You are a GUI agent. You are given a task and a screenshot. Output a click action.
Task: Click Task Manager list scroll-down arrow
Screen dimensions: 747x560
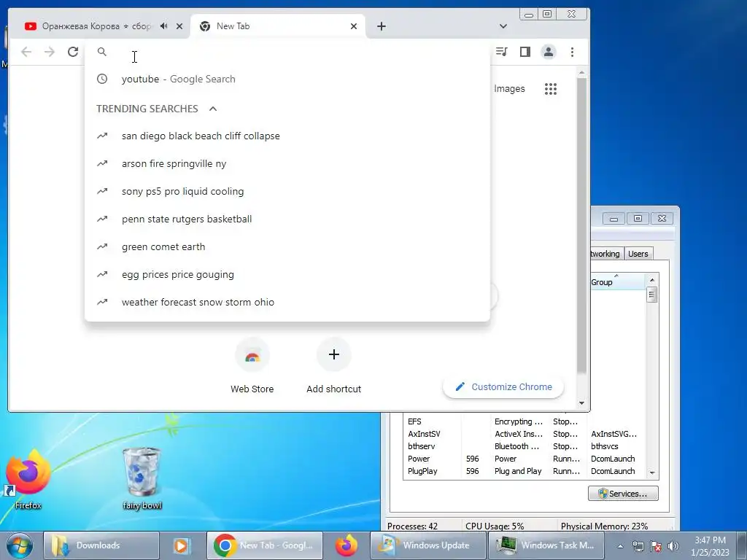click(x=652, y=472)
